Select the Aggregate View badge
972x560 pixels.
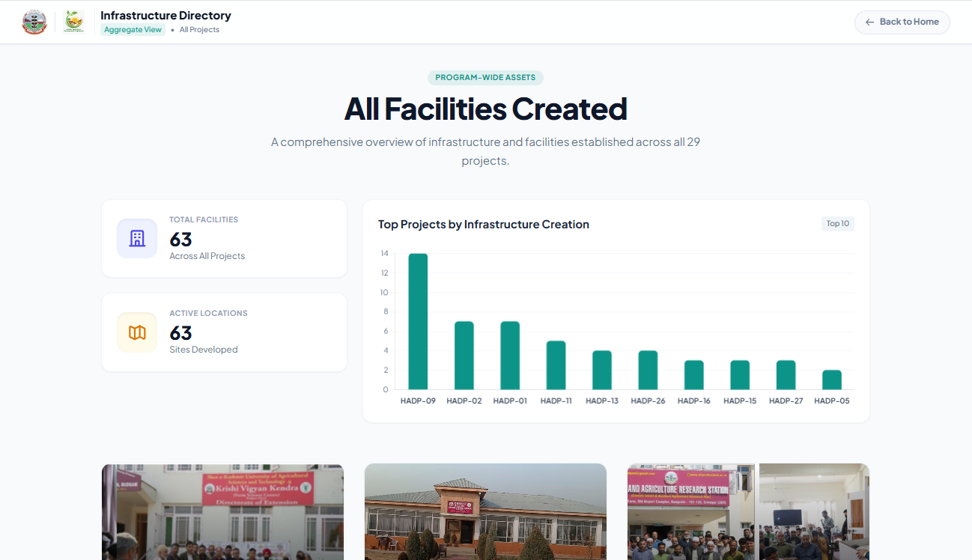[x=133, y=30]
